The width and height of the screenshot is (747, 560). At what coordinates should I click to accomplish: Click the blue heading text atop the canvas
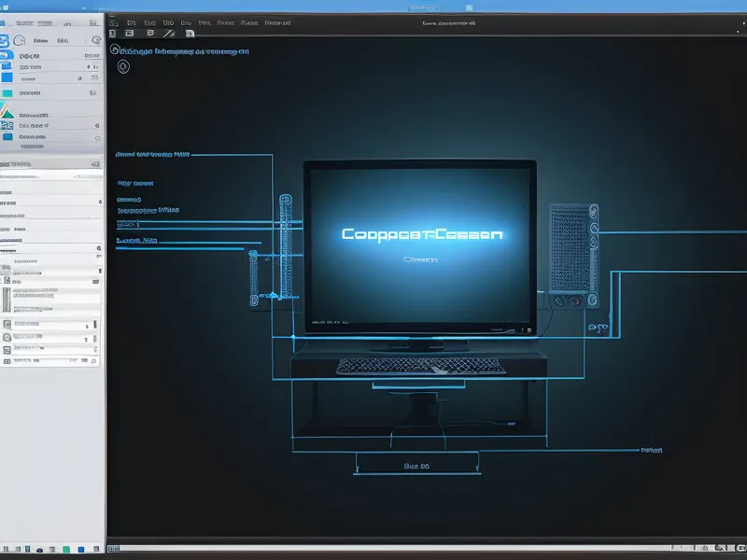[185, 51]
